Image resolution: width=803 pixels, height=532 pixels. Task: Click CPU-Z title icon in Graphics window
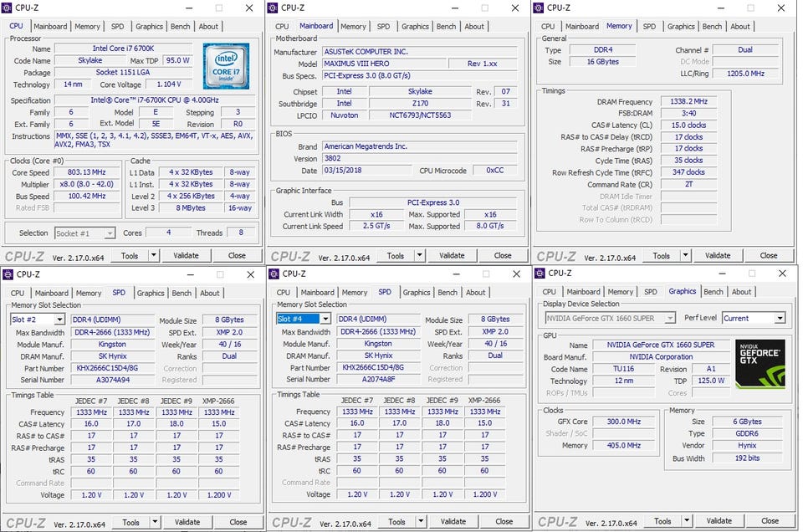(540, 274)
